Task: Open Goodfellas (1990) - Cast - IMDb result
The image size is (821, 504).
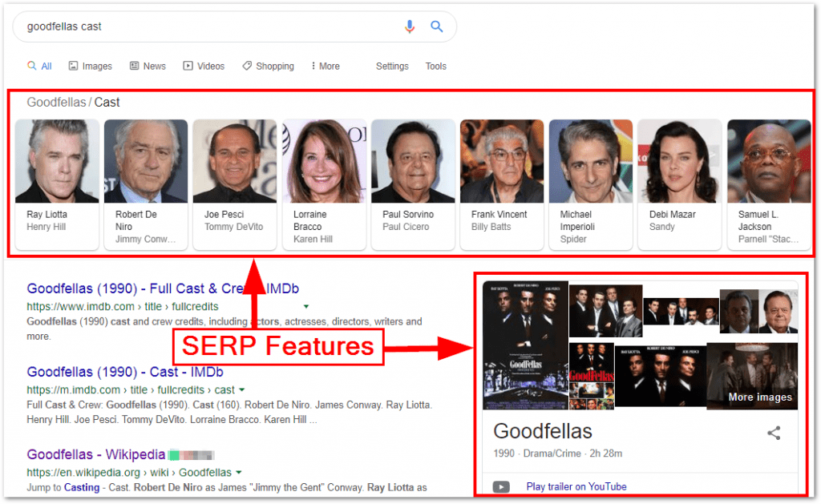Action: coord(125,372)
